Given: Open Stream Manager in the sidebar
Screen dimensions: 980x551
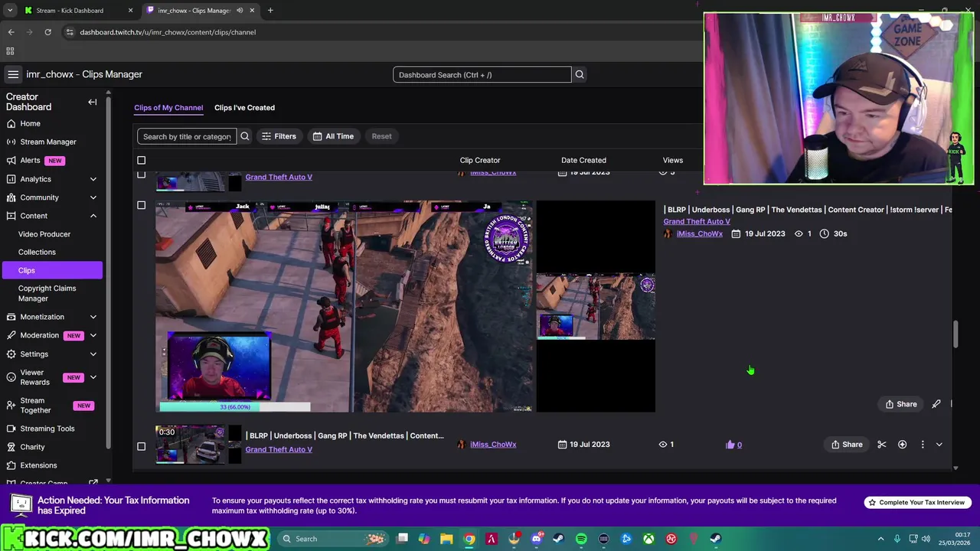Looking at the screenshot, I should tap(48, 142).
